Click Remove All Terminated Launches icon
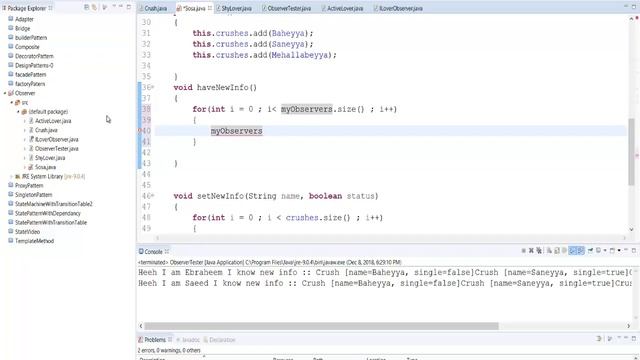This screenshot has width=640, height=360. coord(539,251)
